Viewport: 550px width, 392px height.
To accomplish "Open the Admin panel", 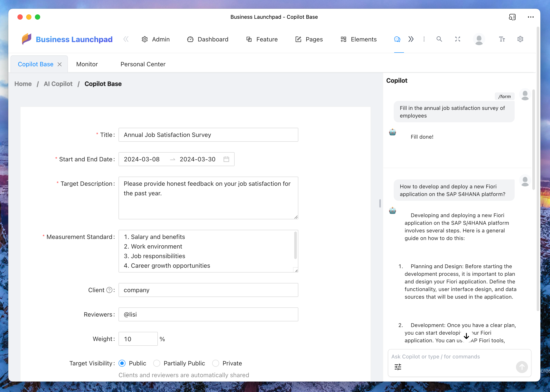I will (161, 39).
